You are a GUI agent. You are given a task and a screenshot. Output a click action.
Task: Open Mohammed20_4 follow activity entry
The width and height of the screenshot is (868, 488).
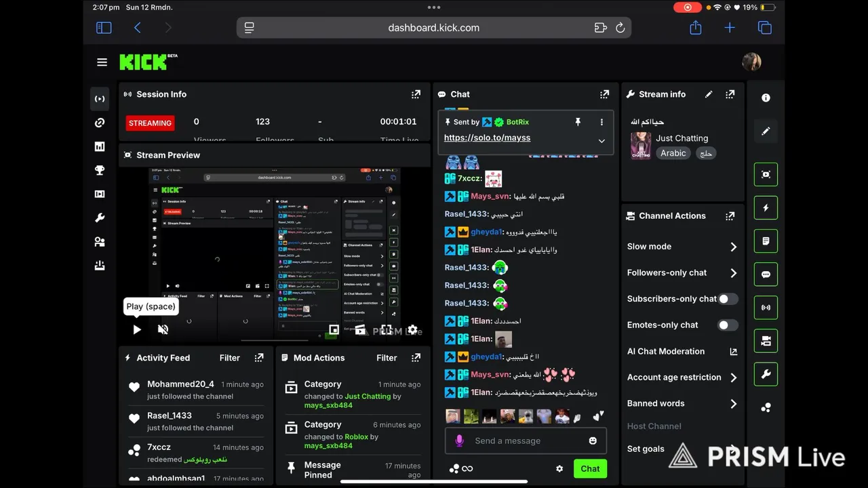click(196, 390)
